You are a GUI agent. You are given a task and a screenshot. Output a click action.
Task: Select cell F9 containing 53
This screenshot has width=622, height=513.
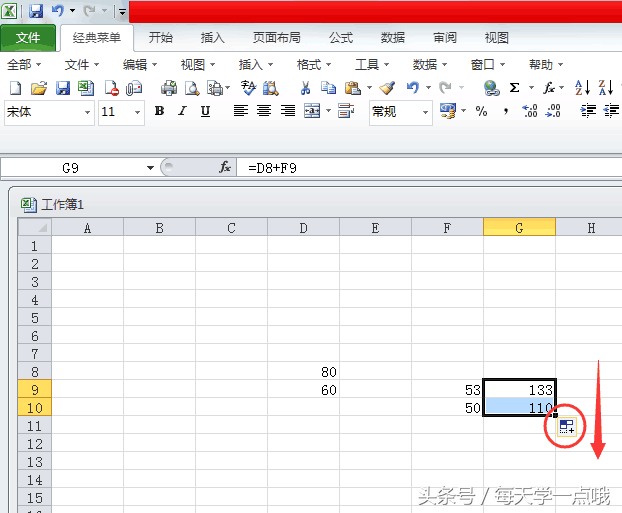coord(447,390)
